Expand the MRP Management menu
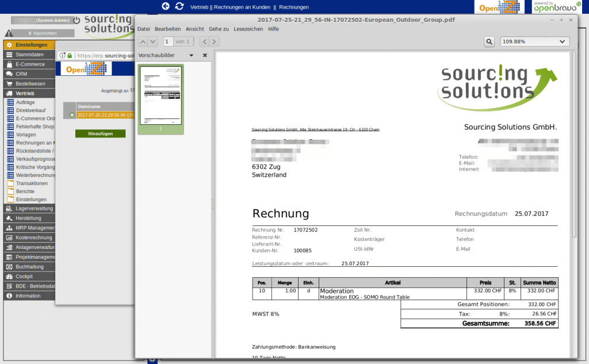 click(x=29, y=228)
